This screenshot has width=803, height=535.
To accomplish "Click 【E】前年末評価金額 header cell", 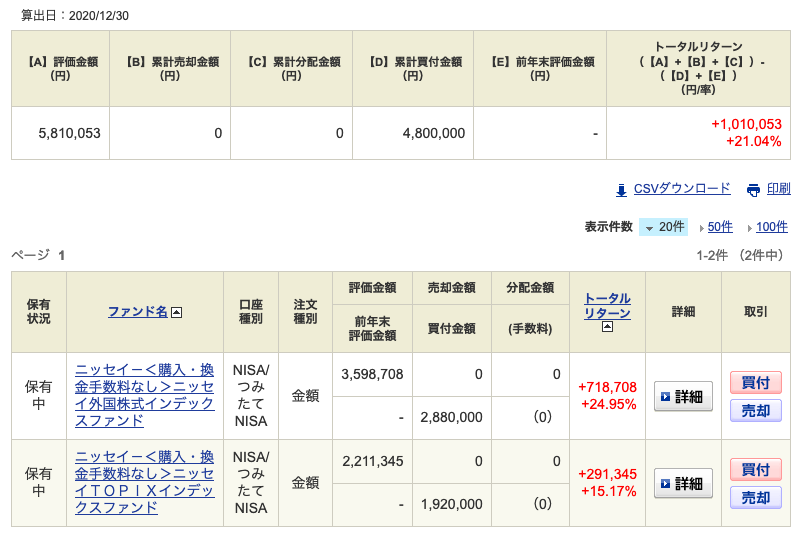I will pyautogui.click(x=540, y=69).
